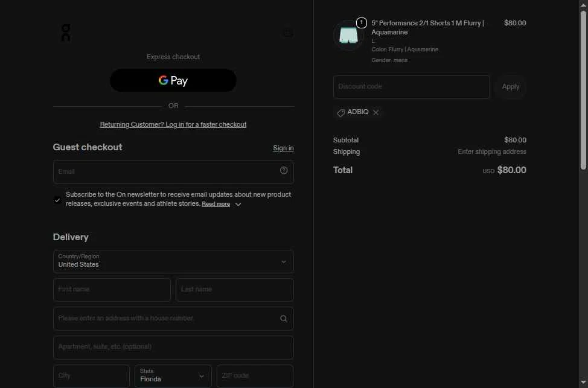This screenshot has height=388, width=588.
Task: Click the address search magnifier icon
Action: [x=284, y=318]
